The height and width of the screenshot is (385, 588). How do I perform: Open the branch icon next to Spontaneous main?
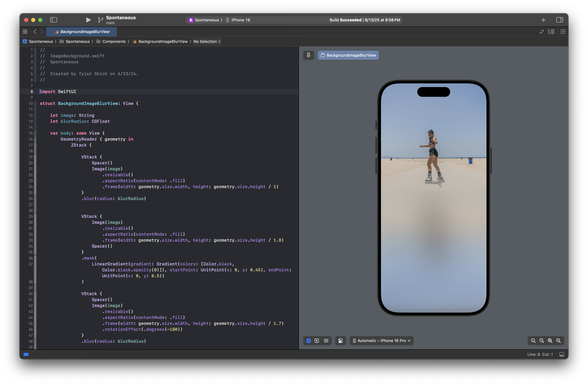(100, 20)
